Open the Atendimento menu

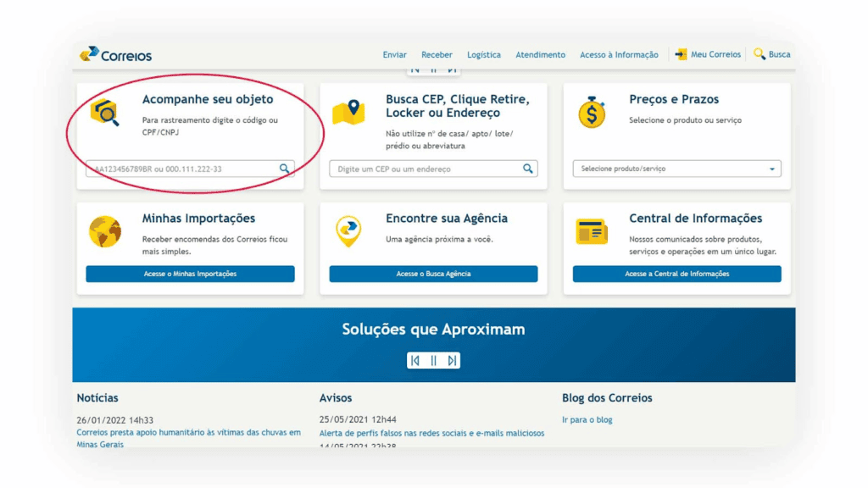coord(540,53)
